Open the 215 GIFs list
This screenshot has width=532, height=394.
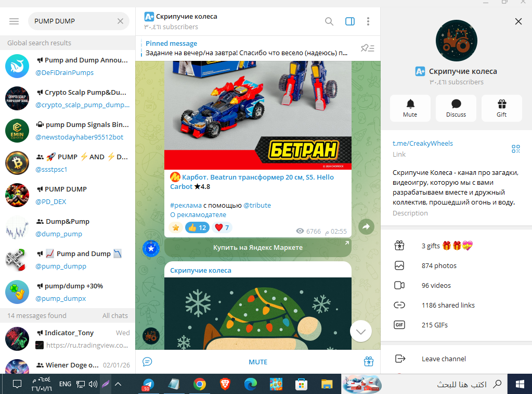click(x=457, y=325)
